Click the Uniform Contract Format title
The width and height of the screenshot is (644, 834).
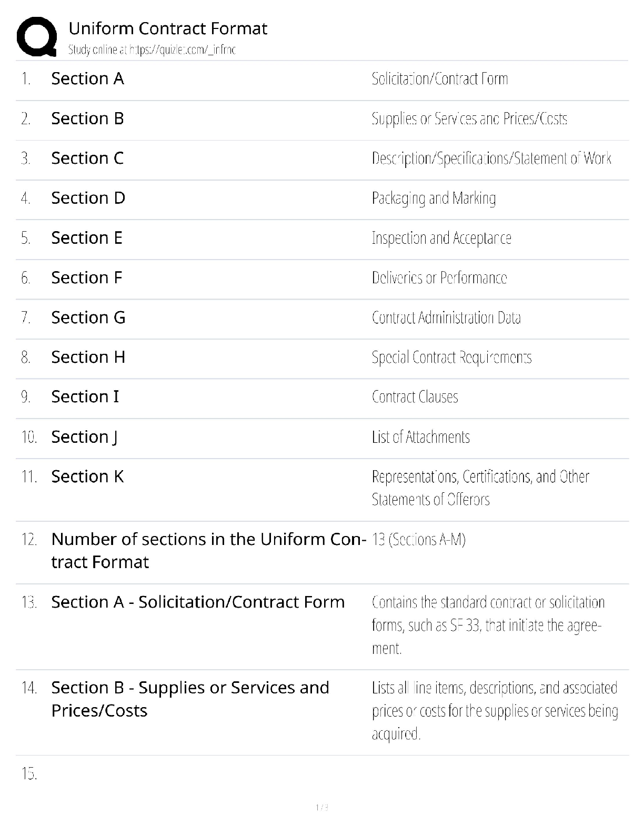click(168, 28)
